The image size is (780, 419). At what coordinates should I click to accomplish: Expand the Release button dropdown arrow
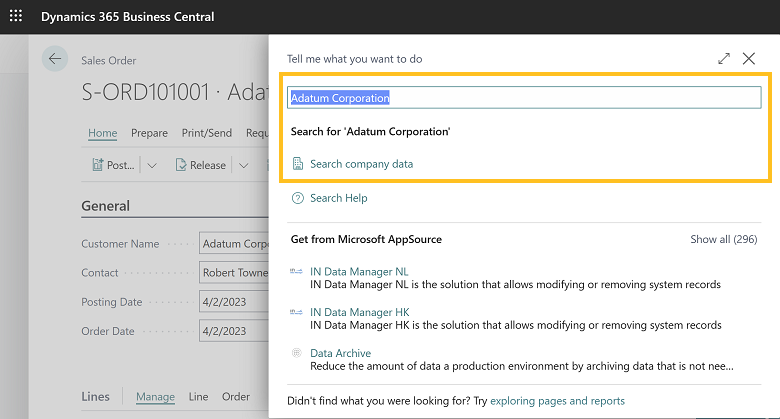244,165
